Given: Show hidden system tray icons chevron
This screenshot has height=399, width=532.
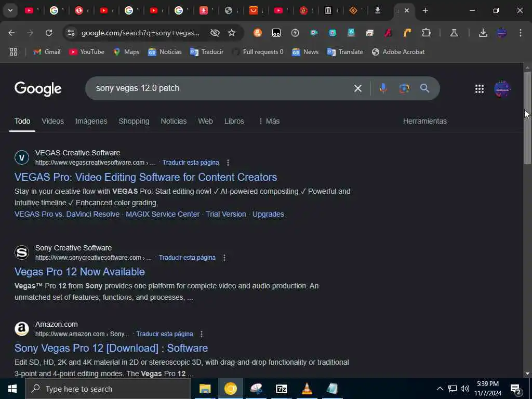Looking at the screenshot, I should (x=440, y=389).
